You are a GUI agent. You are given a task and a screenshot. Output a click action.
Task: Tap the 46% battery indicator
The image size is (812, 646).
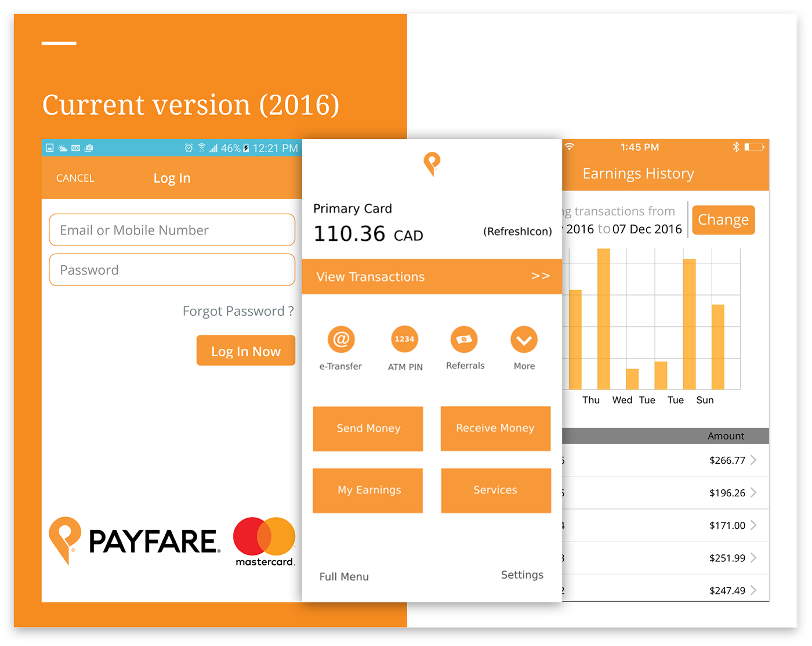(235, 148)
